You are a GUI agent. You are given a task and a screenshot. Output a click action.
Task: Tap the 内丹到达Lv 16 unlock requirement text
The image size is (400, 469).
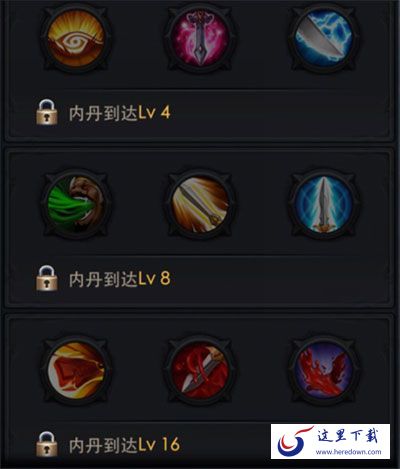coord(124,445)
